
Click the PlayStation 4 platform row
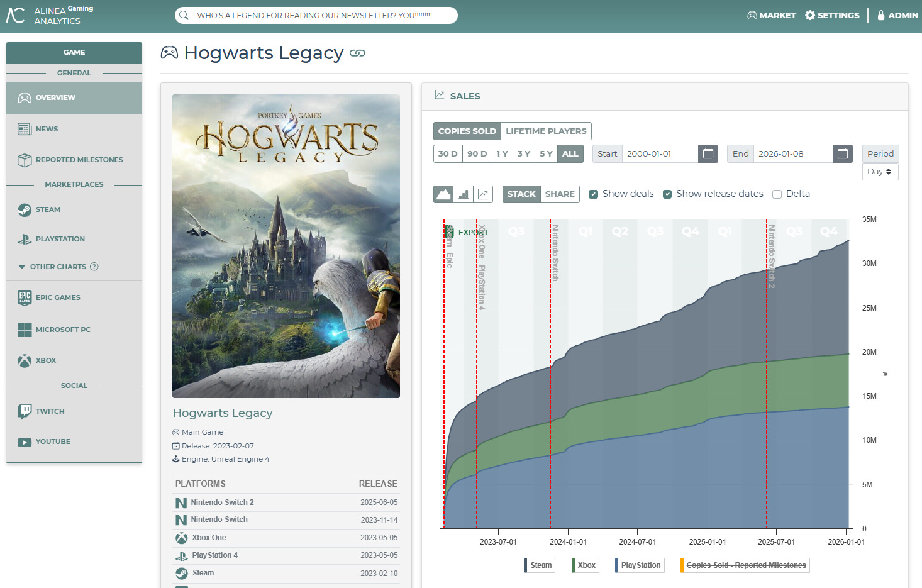[286, 555]
